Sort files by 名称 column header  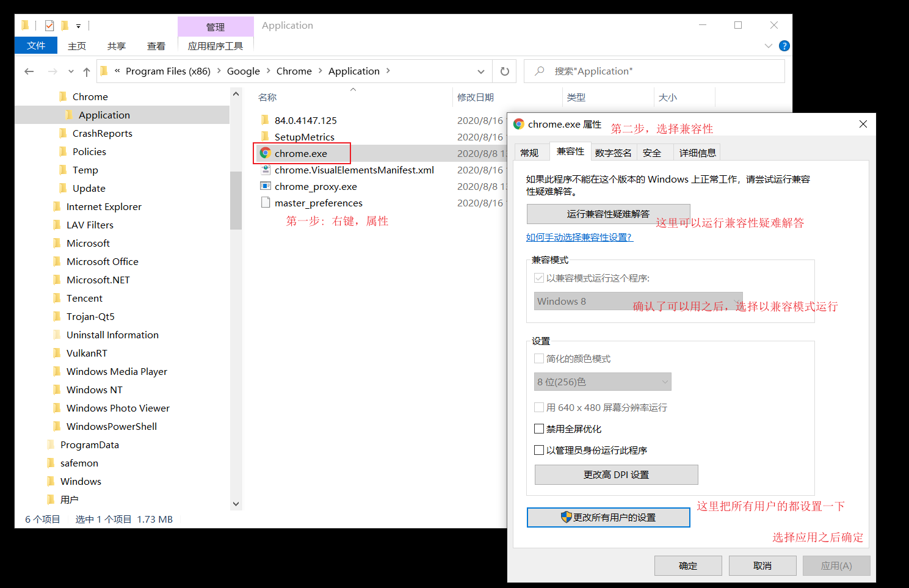point(267,97)
